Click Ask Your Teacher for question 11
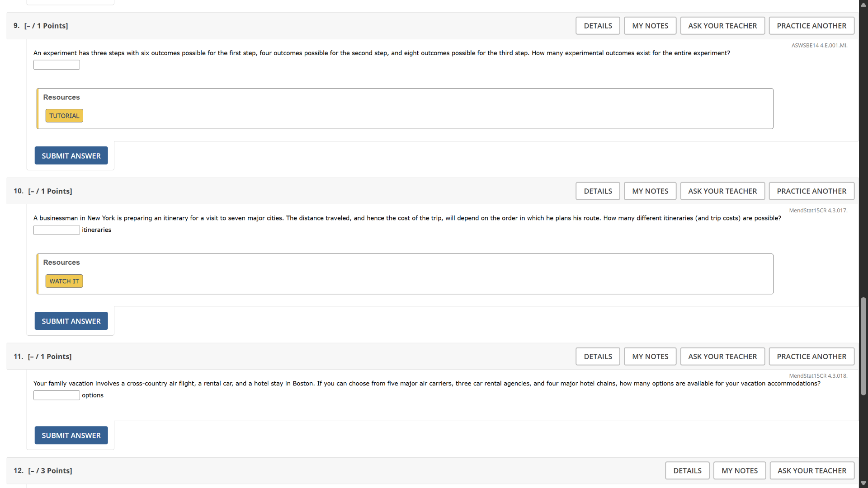Image resolution: width=868 pixels, height=488 pixels. 722,357
